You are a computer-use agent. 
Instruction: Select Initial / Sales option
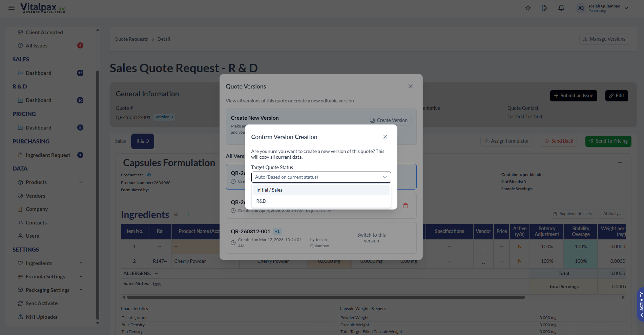pos(321,190)
